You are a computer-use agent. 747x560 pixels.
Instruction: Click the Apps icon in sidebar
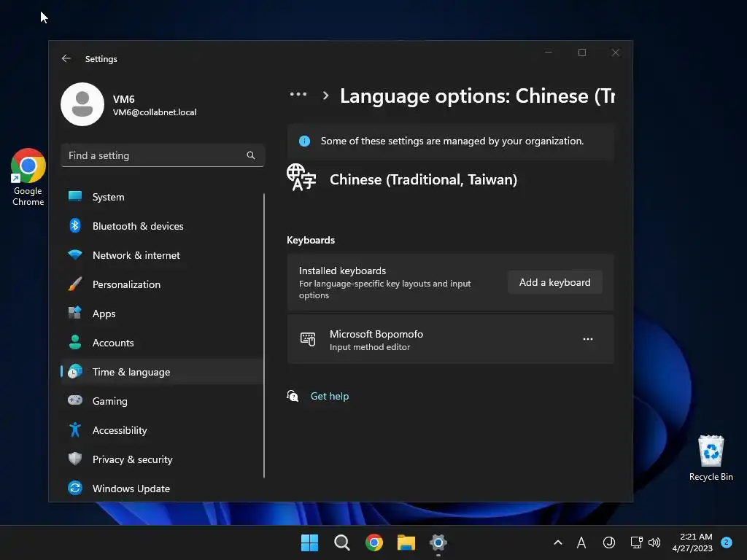point(75,313)
